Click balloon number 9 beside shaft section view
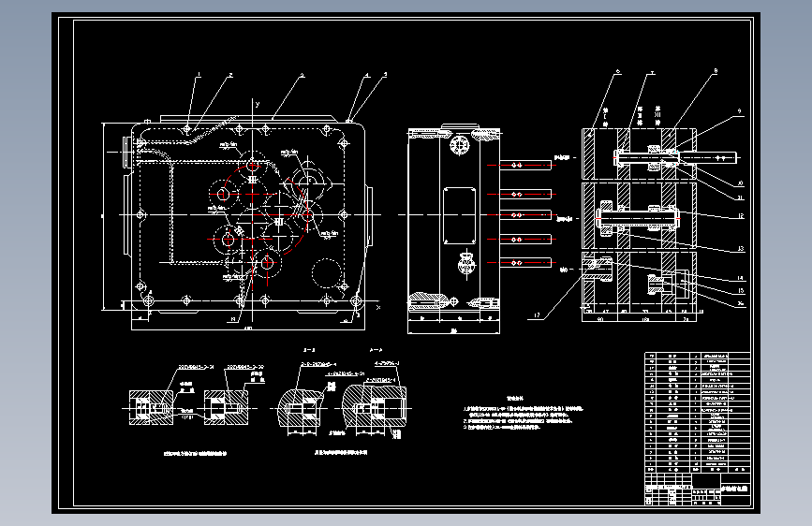 [x=740, y=110]
